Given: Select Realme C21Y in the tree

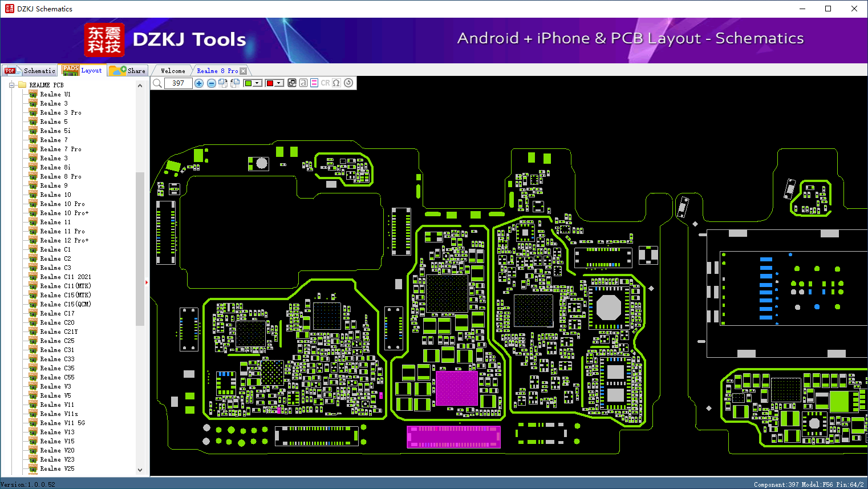Looking at the screenshot, I should (x=59, y=332).
